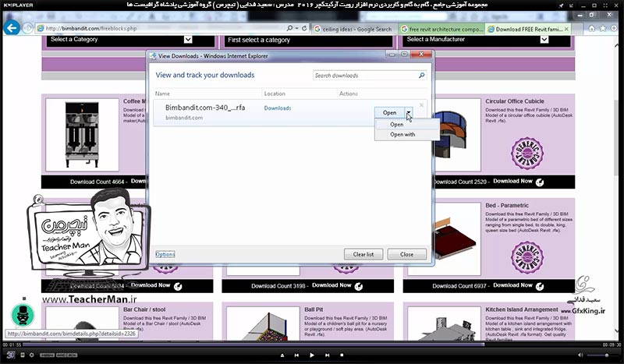Click the search downloads magnifier icon
The height and width of the screenshot is (364, 624).
(x=421, y=75)
